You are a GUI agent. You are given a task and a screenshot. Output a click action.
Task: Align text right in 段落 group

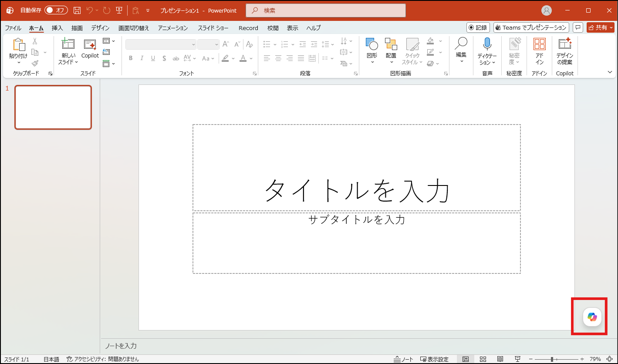(290, 58)
